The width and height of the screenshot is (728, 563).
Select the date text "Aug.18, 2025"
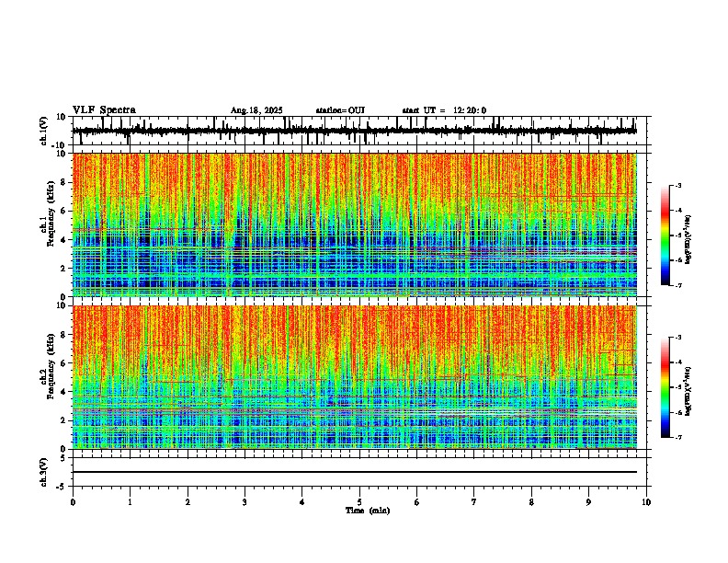(x=256, y=110)
